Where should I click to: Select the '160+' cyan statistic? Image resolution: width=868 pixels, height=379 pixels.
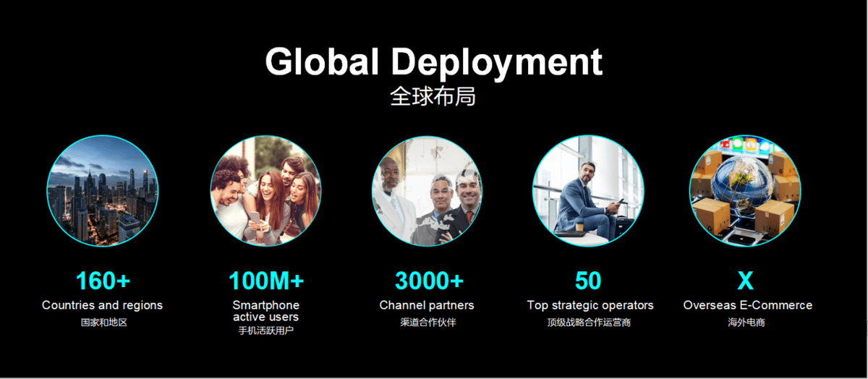pos(103,281)
